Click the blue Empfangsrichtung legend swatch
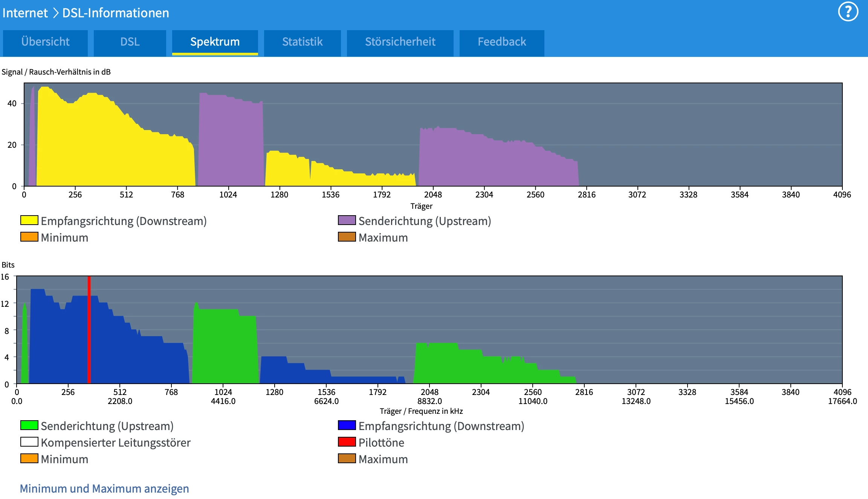The image size is (868, 499). point(347,426)
